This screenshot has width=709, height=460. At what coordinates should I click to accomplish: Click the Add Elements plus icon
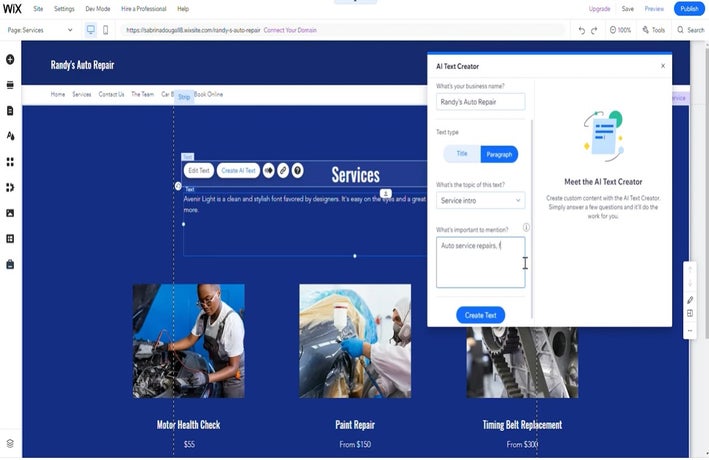(x=10, y=59)
